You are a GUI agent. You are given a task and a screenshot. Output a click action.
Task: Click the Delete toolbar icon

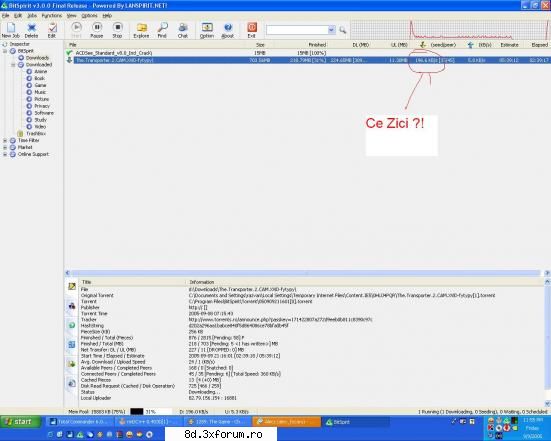coord(31,30)
